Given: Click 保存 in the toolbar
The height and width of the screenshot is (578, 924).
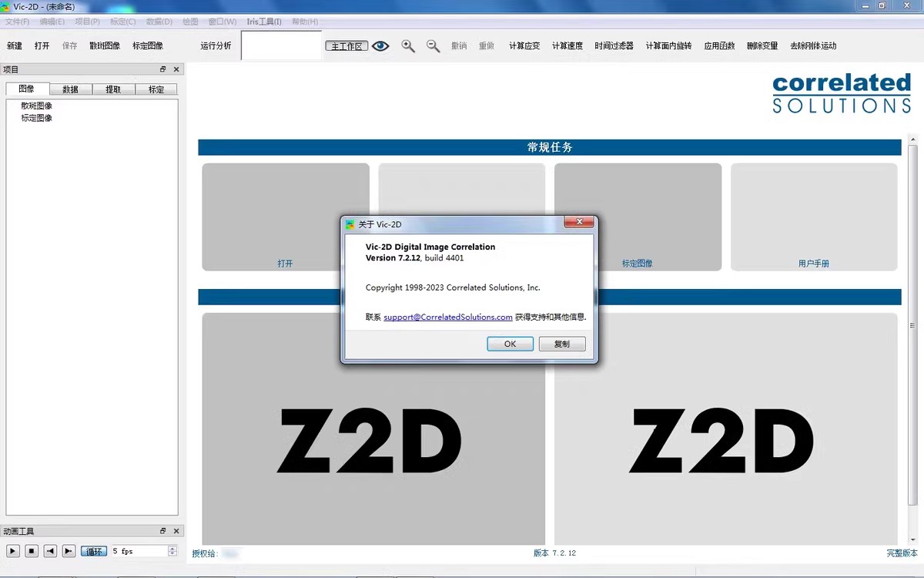Looking at the screenshot, I should pos(70,46).
